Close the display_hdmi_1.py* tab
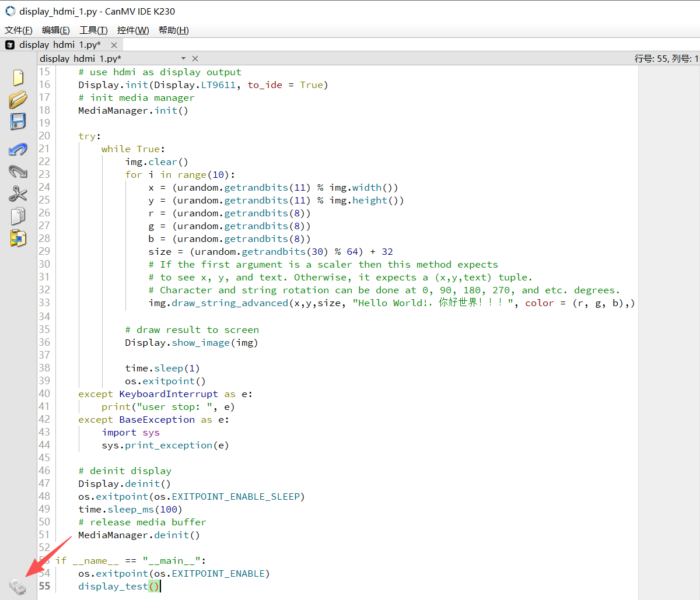 114,45
